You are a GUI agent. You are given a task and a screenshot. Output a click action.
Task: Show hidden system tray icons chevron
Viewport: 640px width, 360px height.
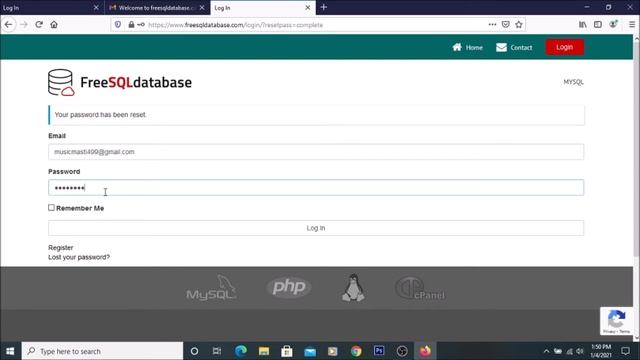point(546,351)
